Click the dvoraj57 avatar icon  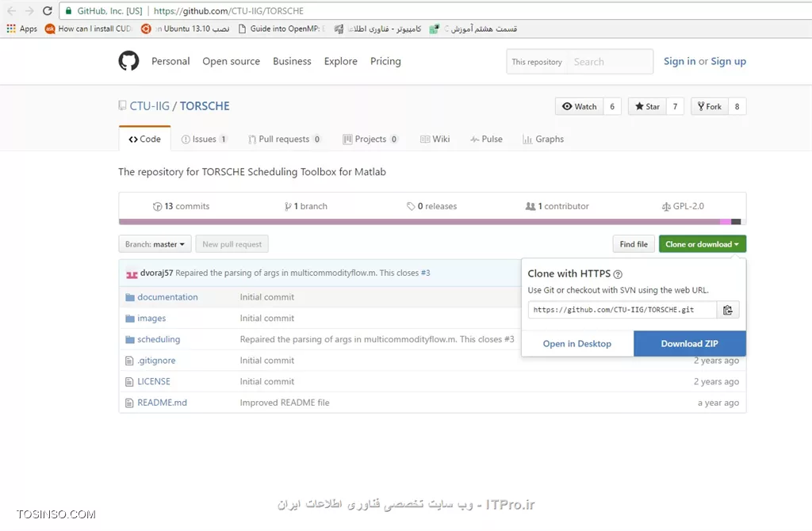coord(132,273)
